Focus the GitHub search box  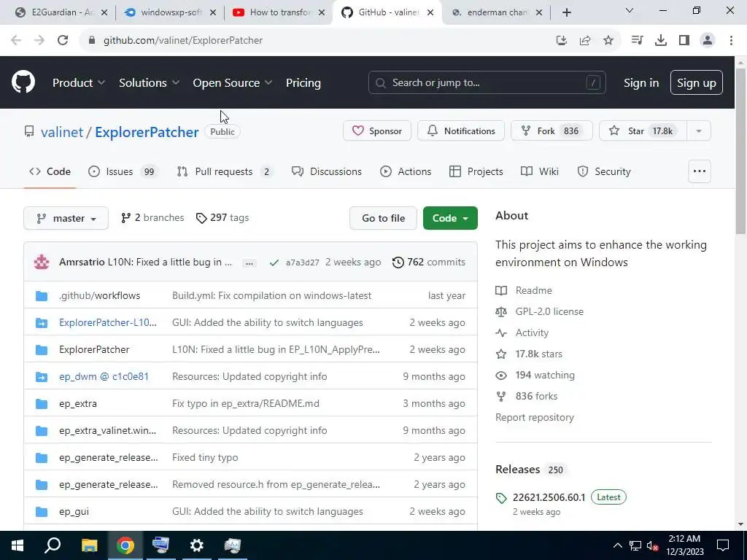click(487, 83)
